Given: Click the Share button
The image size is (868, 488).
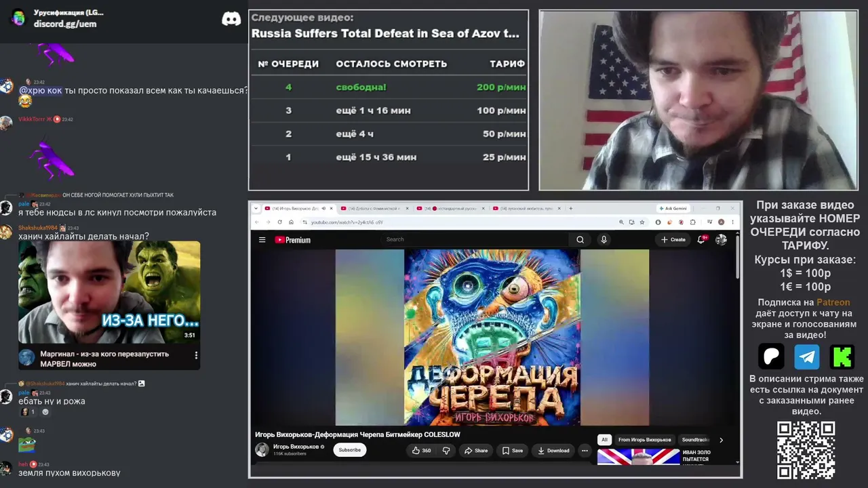Looking at the screenshot, I should pyautogui.click(x=475, y=450).
